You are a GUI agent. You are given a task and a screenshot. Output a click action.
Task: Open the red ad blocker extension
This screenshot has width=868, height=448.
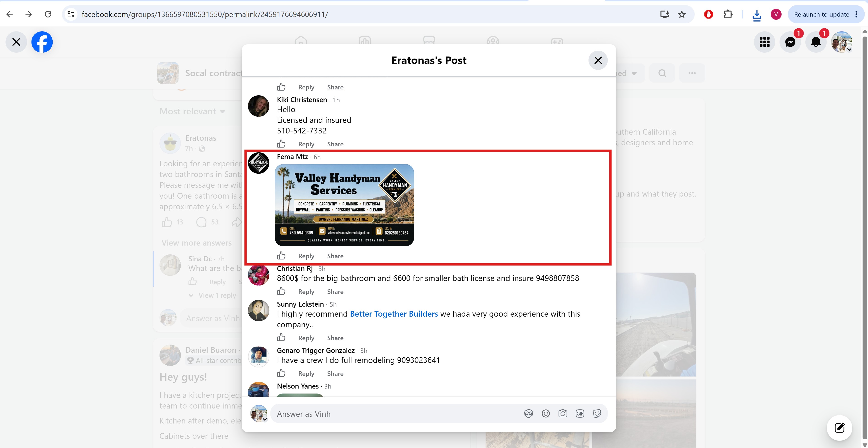pos(708,14)
